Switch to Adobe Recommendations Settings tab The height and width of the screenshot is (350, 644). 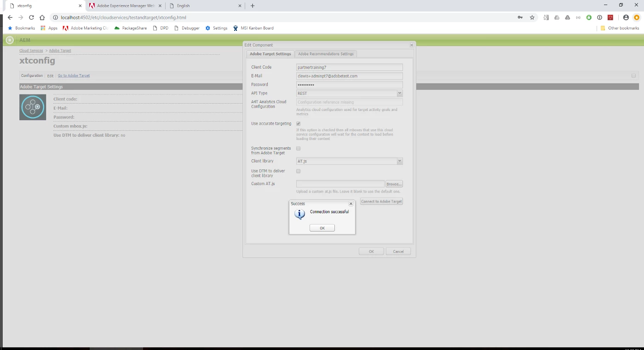326,54
